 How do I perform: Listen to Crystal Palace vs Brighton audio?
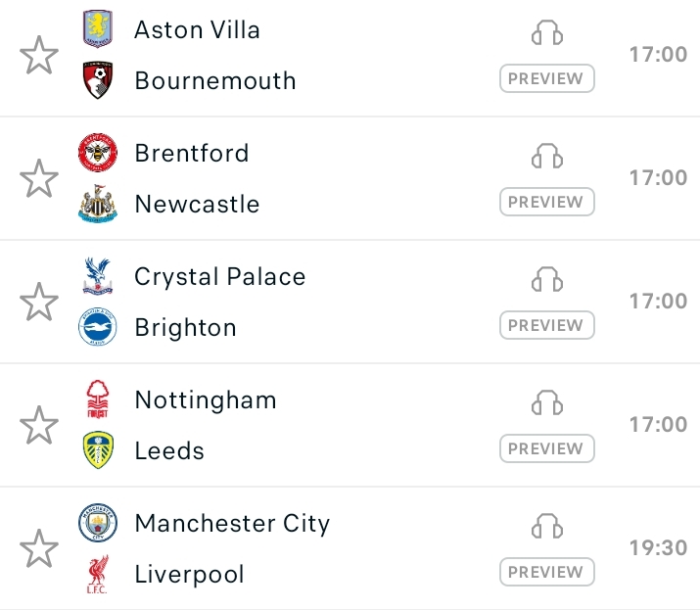click(x=547, y=280)
